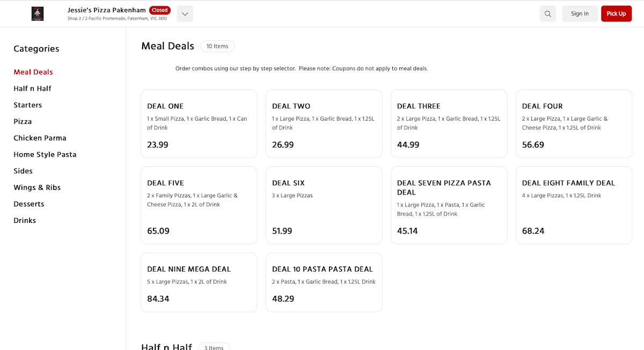
Task: Select the Drinks category
Action: pos(25,220)
